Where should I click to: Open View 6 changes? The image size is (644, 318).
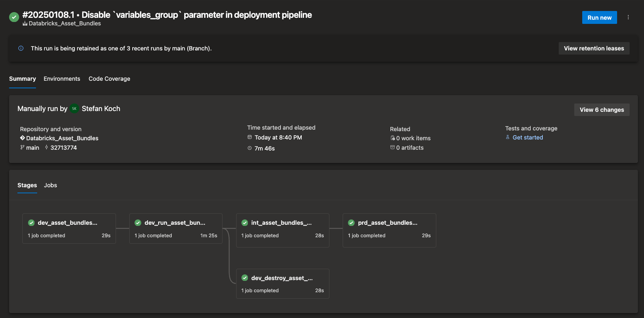pyautogui.click(x=602, y=110)
